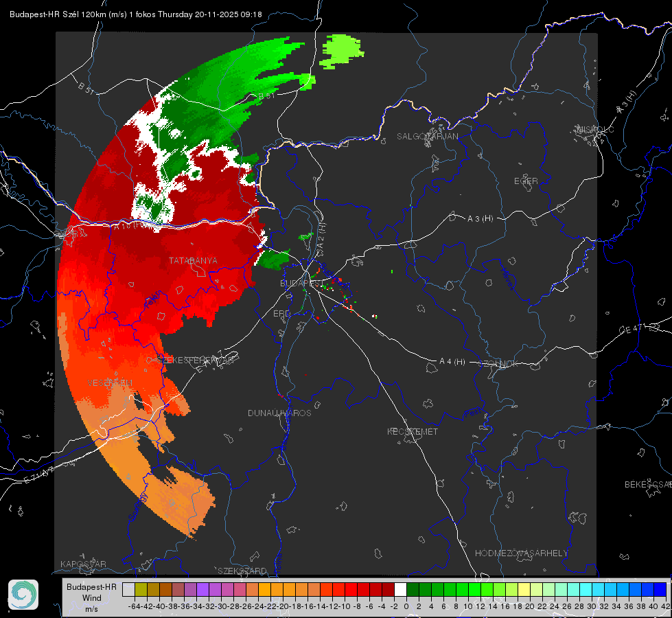Click the HÓDMEZŐVÁSÁRHELY city label
Image resolution: width=672 pixels, height=618 pixels.
pyautogui.click(x=521, y=553)
